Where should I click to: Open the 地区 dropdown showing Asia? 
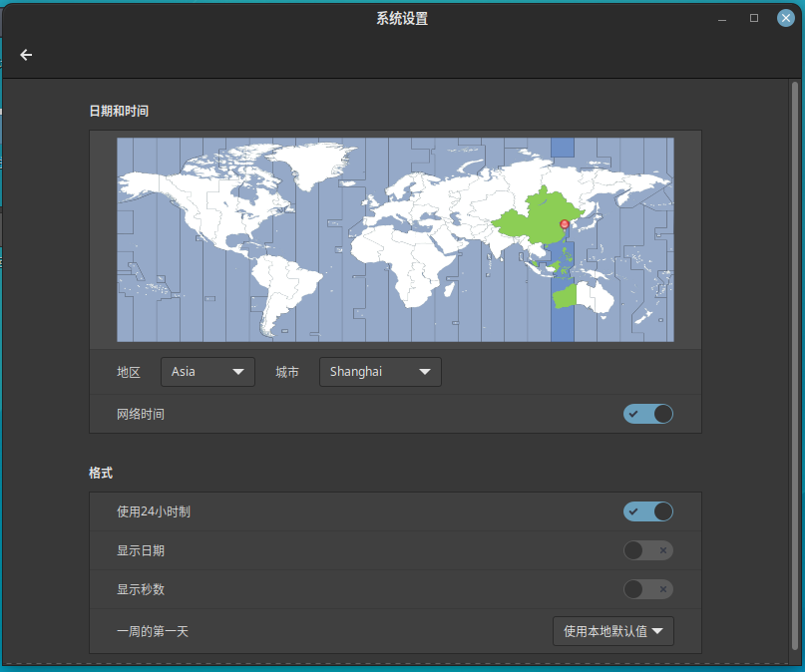tap(207, 372)
